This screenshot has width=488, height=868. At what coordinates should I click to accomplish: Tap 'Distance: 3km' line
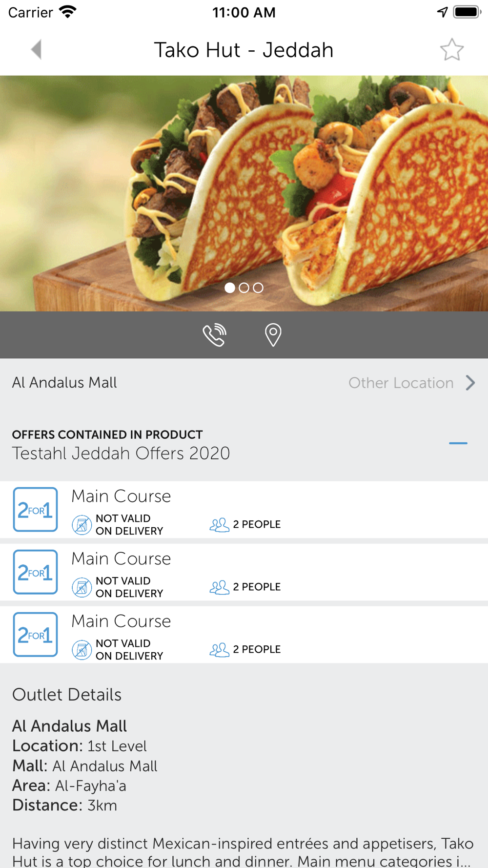pyautogui.click(x=65, y=805)
